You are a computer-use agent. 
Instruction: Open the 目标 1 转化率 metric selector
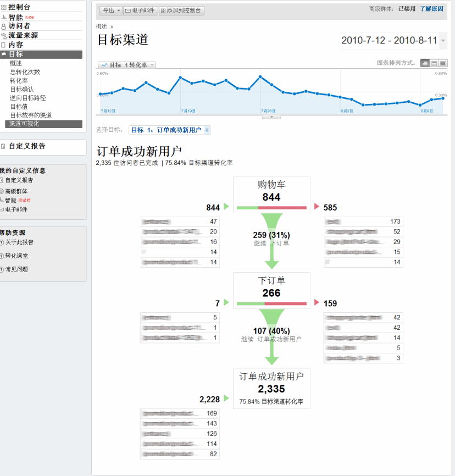tap(127, 65)
